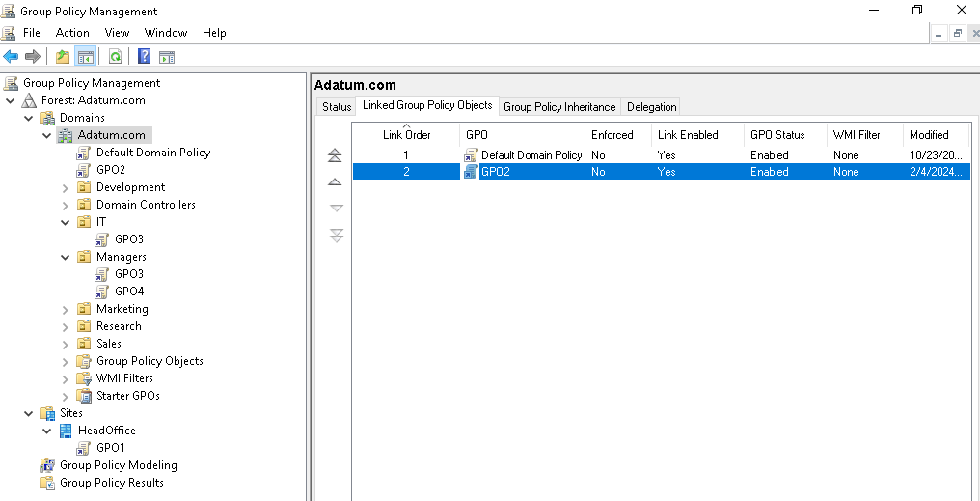This screenshot has height=501, width=980.
Task: Collapse the Adatum.com domain node
Action: coord(47,135)
